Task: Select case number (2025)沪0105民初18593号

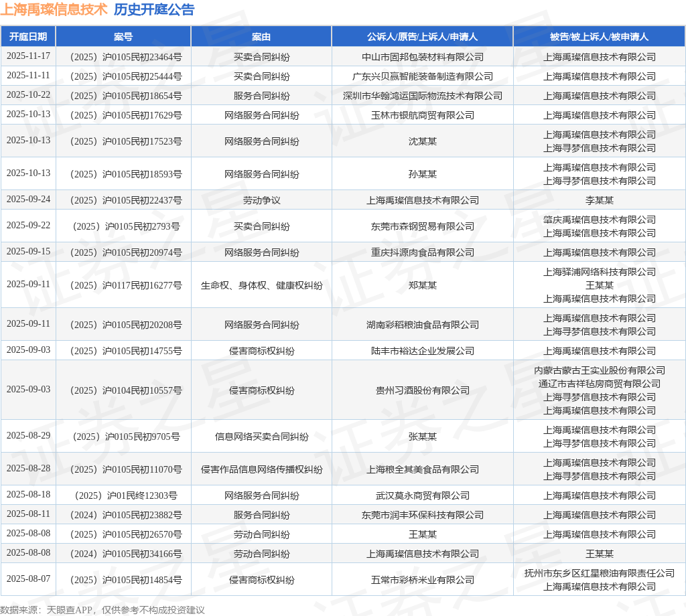Action: [x=126, y=174]
